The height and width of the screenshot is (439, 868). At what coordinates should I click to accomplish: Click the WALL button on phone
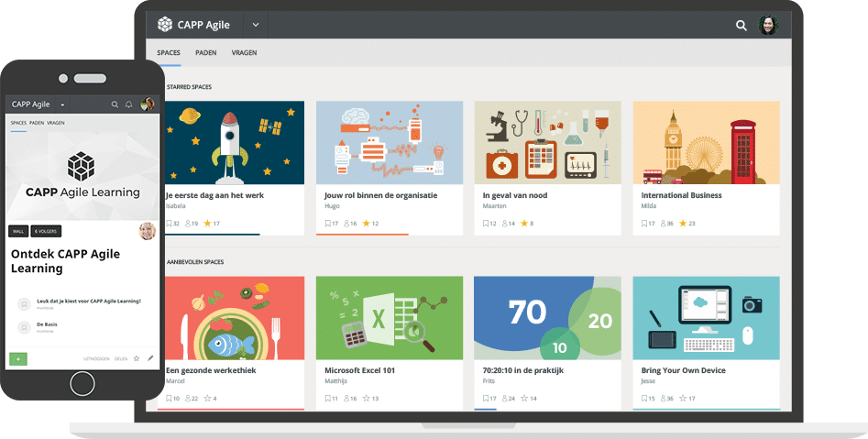(18, 231)
